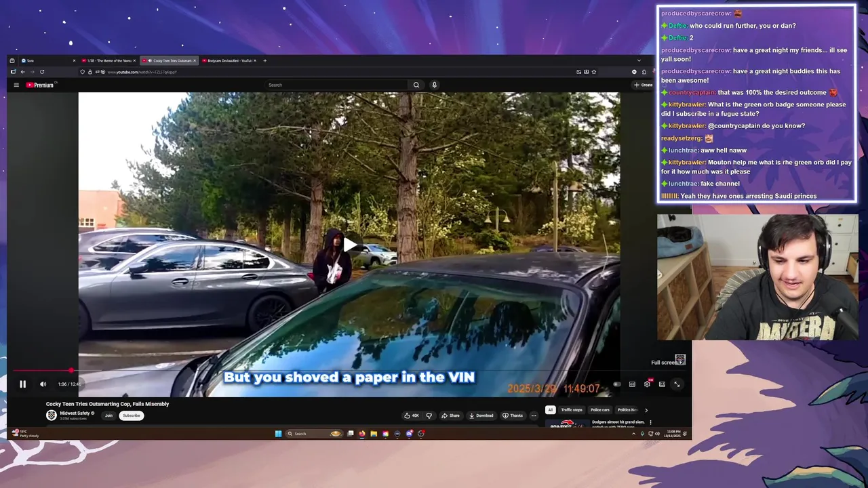Screen dimensions: 868x488
Task: Open the Windows Start menu
Action: [x=278, y=434]
